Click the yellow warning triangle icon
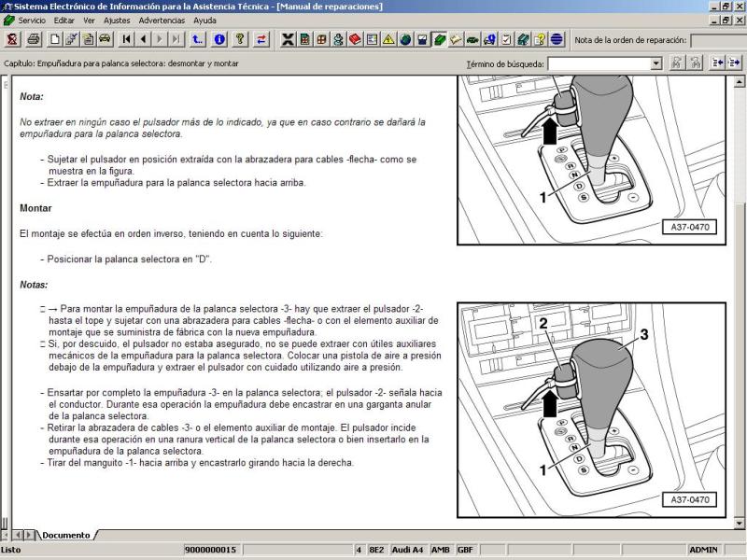747x560 pixels. click(388, 39)
